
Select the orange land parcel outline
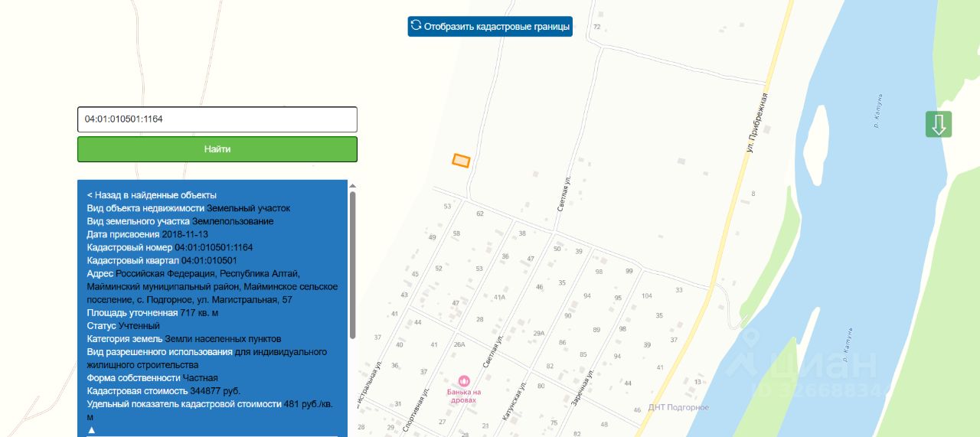tap(461, 160)
